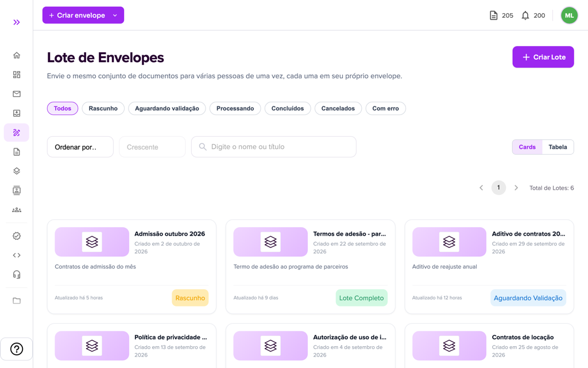Screen dimensions: 588x368
Task: Switch to Tabela view
Action: pyautogui.click(x=558, y=147)
